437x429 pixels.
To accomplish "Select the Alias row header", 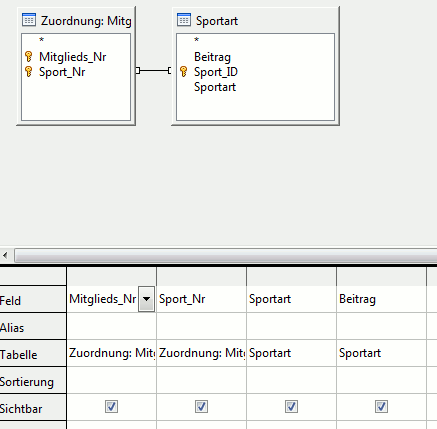I will [33, 327].
